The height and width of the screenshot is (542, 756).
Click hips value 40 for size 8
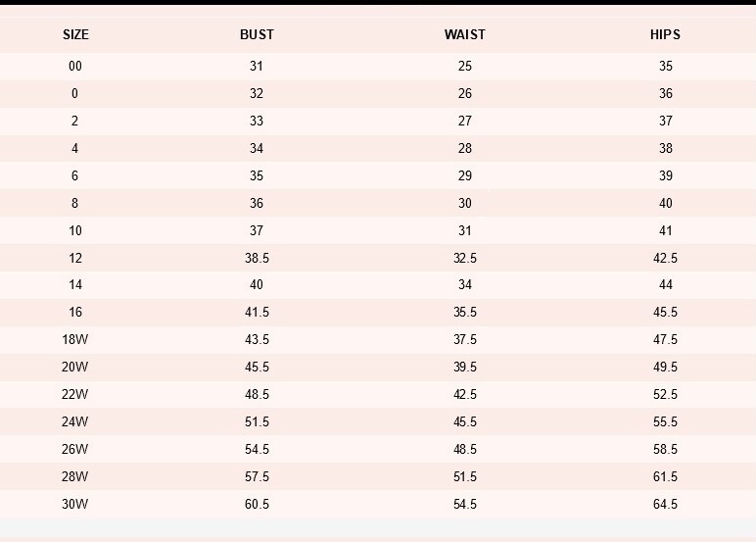pyautogui.click(x=665, y=203)
